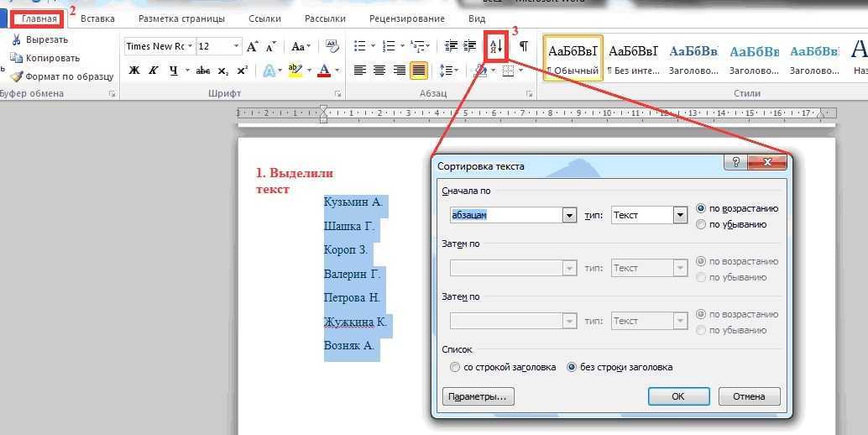The height and width of the screenshot is (435, 868).
Task: Confirm sorting with the OK button
Action: pos(678,396)
